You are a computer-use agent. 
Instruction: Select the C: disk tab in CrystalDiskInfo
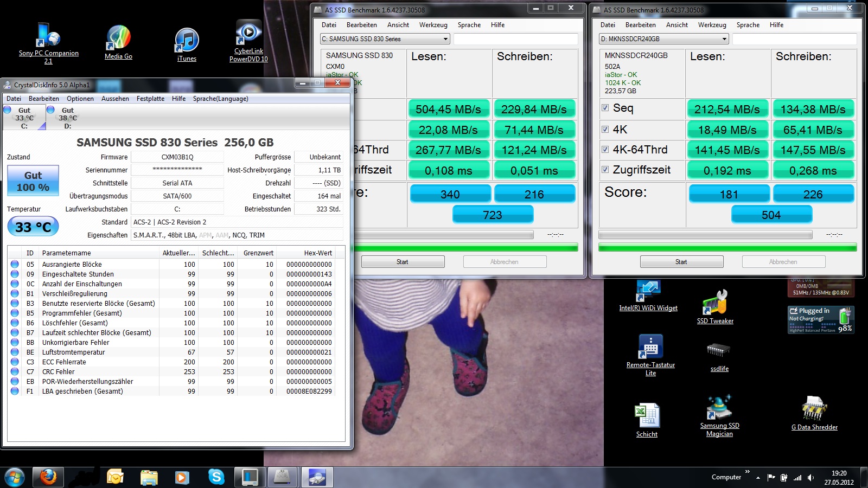[x=24, y=118]
